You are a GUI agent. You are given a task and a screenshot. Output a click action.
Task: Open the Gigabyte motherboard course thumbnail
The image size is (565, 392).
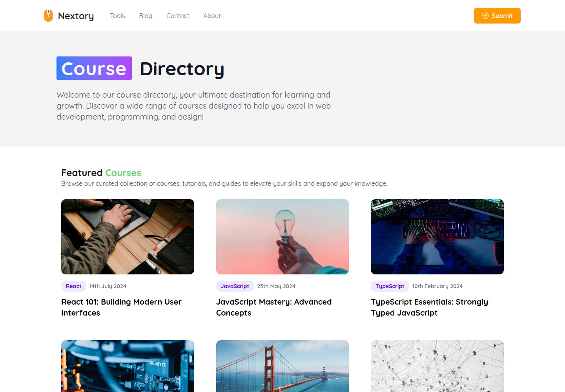click(x=128, y=366)
